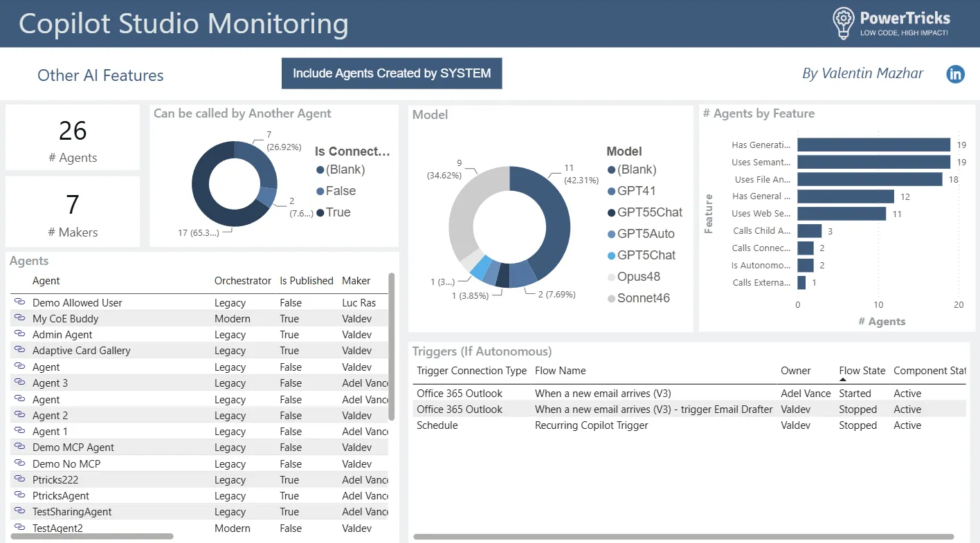Open link icon for TestSharingAgent row
Screen dimensions: 980x543
(19, 511)
